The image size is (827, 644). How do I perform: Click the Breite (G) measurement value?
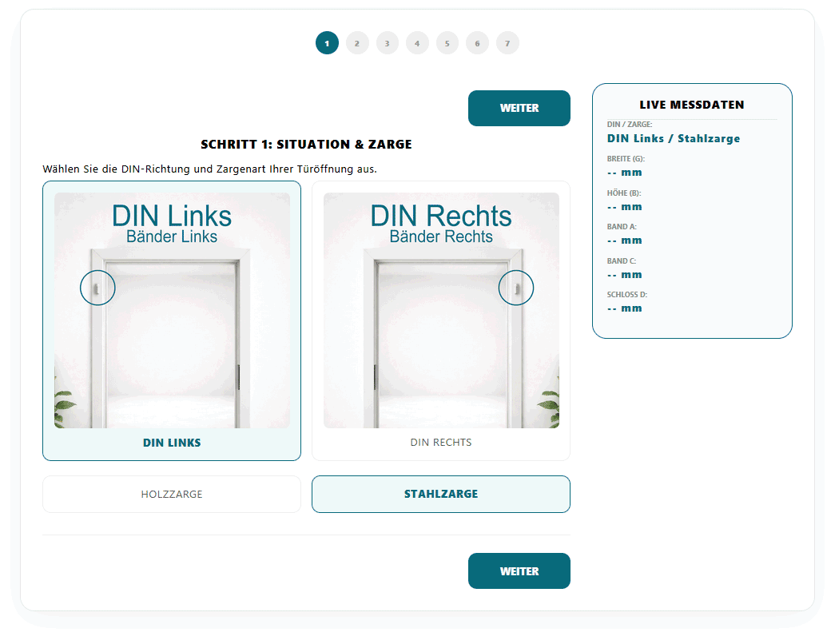(x=625, y=173)
